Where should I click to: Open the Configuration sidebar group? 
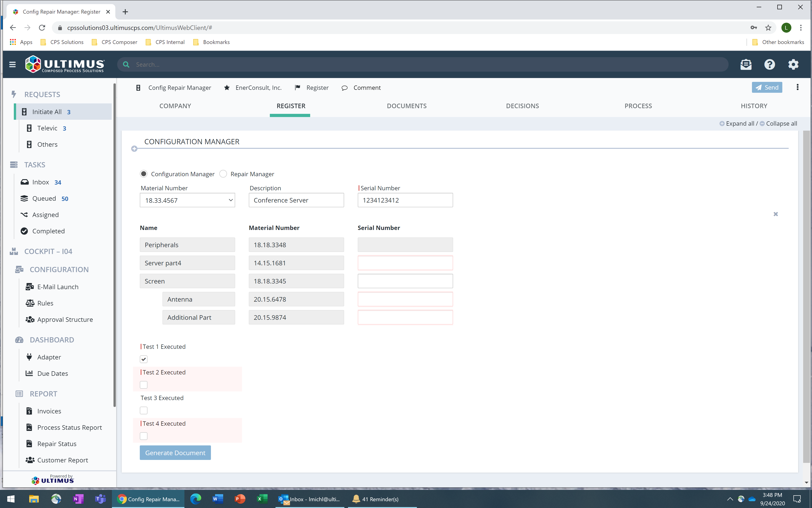click(59, 269)
